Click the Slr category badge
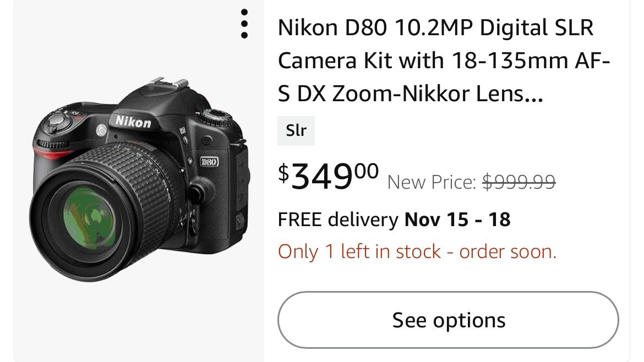644x362 pixels. point(296,130)
